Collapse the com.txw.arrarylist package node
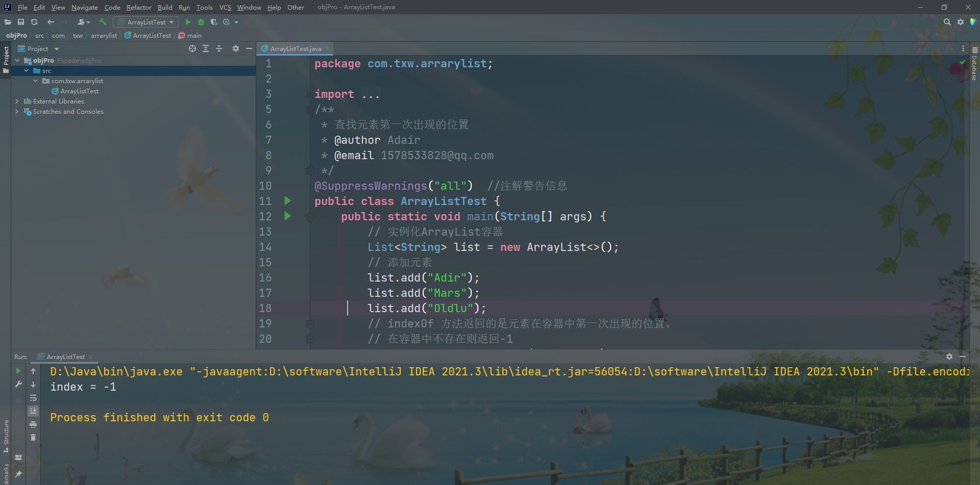This screenshot has width=980, height=485. tap(36, 81)
